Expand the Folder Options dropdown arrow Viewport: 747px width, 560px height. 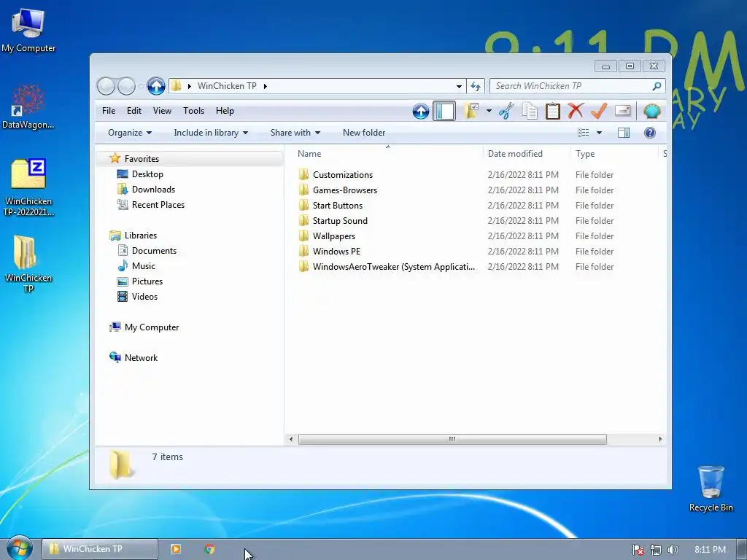coord(489,112)
